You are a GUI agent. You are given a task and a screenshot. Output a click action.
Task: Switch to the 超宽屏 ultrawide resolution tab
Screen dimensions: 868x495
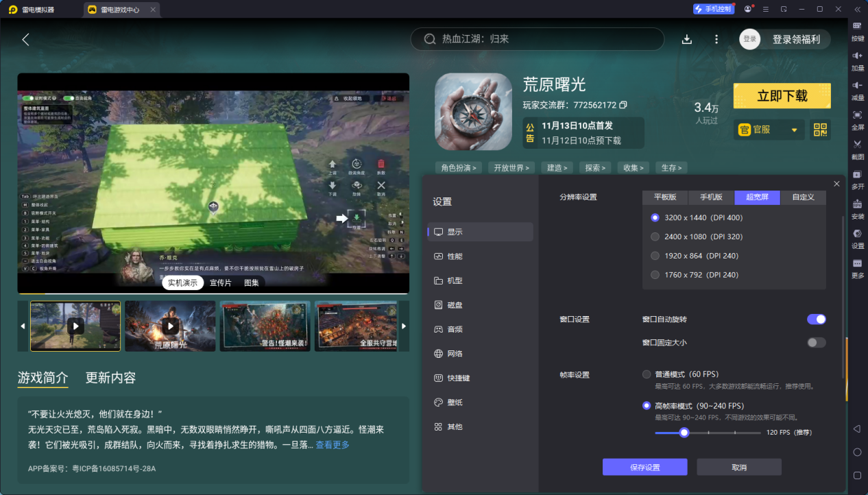coord(757,197)
